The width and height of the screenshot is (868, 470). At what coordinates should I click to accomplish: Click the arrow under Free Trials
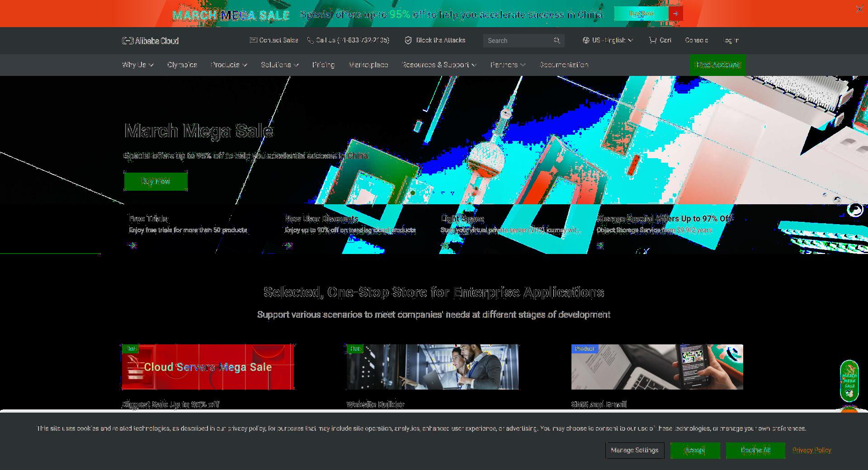[x=132, y=245]
